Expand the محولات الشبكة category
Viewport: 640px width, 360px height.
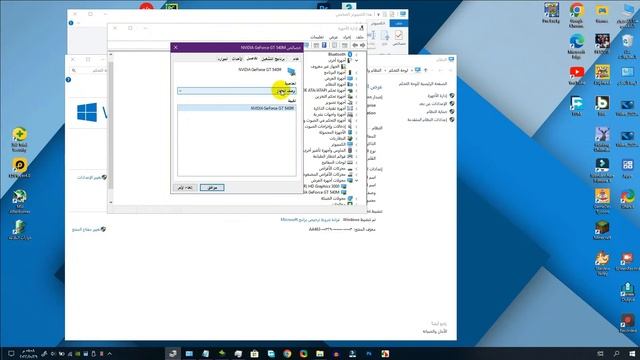(x=356, y=198)
